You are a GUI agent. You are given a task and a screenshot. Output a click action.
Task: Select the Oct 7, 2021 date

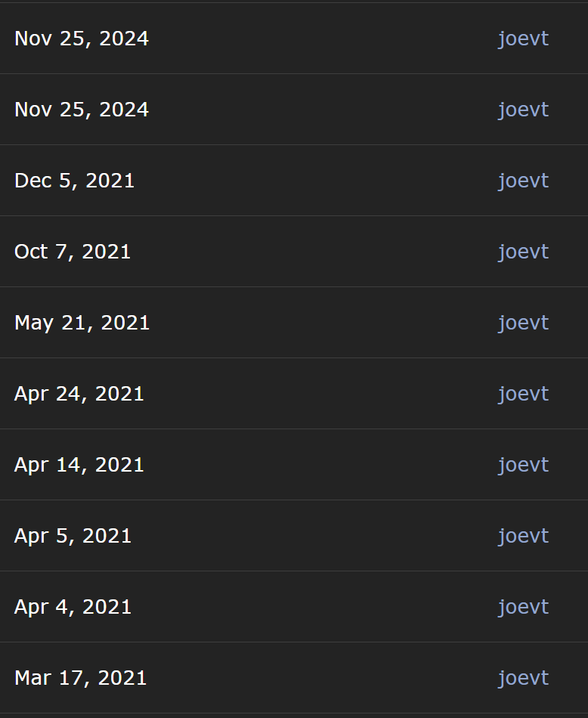tap(73, 252)
